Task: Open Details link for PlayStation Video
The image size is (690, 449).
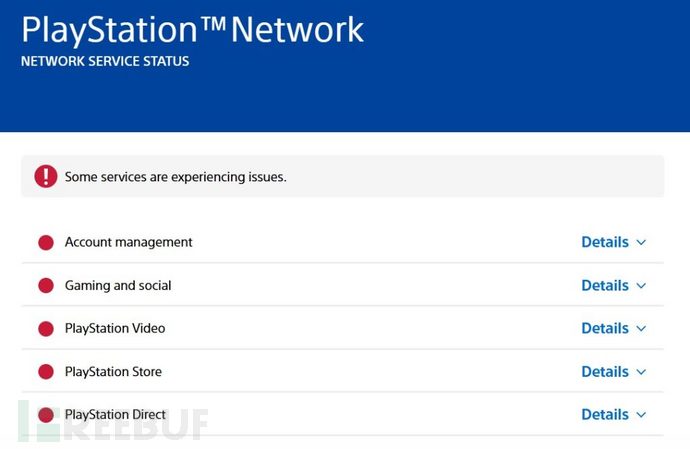Action: (x=605, y=328)
